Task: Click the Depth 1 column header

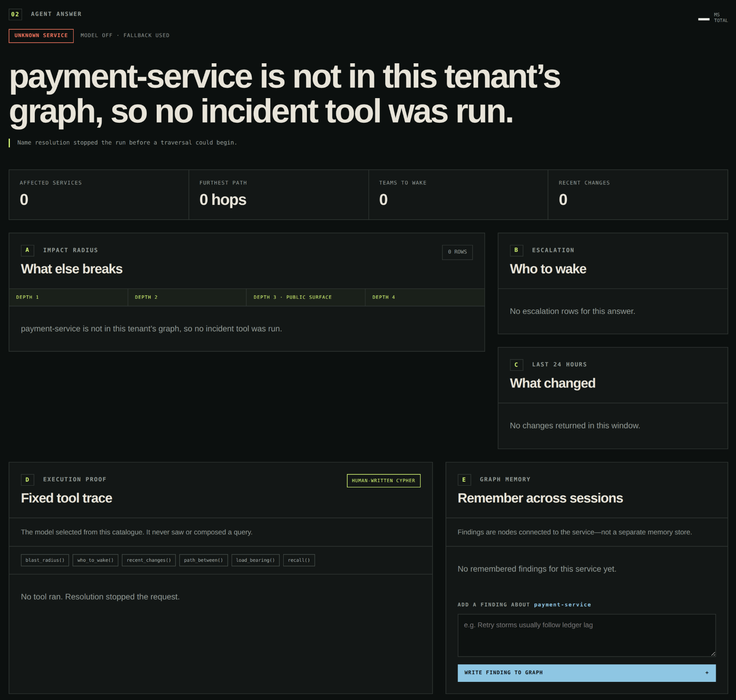Action: pyautogui.click(x=68, y=297)
